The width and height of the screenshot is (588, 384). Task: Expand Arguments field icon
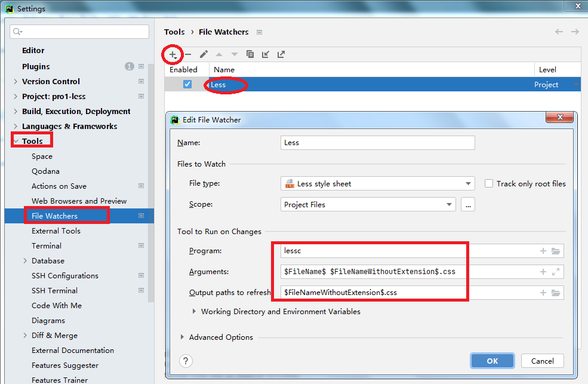pyautogui.click(x=556, y=272)
